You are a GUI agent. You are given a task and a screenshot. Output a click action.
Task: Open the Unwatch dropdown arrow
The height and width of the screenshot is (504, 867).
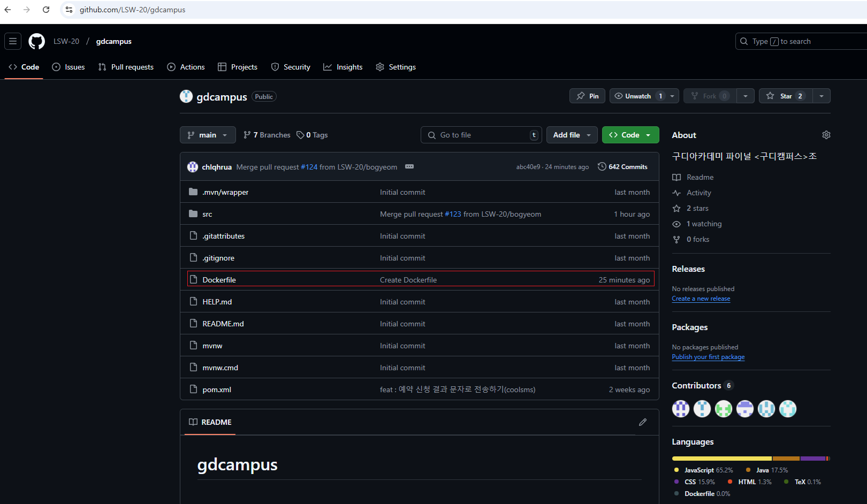[x=673, y=96]
